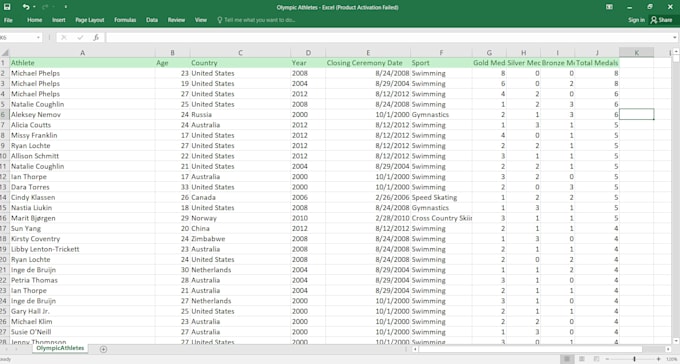
Task: Select column E header
Action: point(368,53)
